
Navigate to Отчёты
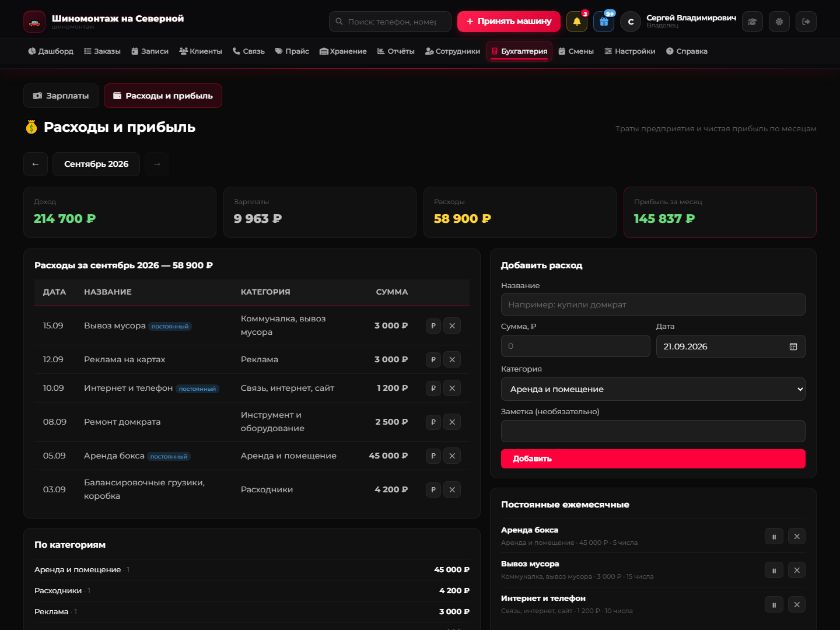395,51
